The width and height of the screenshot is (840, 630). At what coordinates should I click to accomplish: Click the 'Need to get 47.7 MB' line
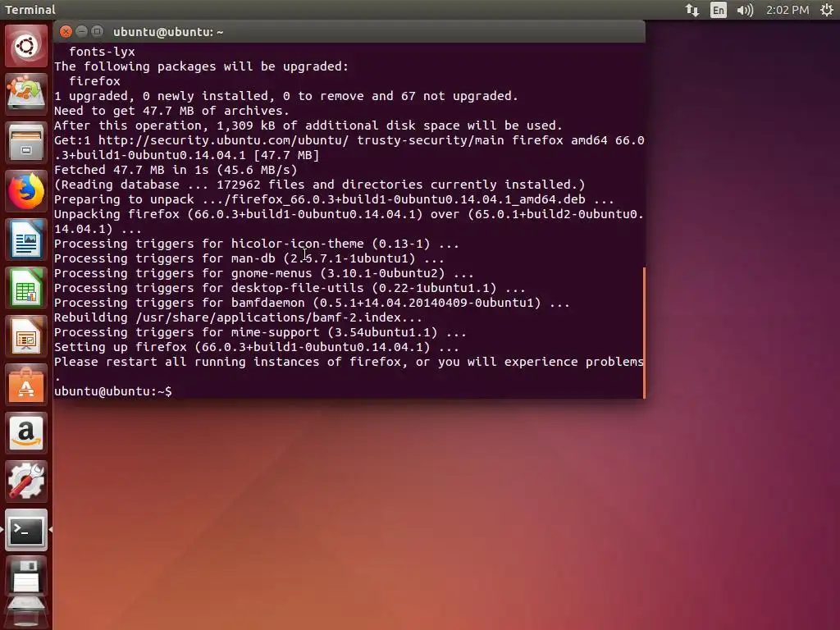point(171,111)
